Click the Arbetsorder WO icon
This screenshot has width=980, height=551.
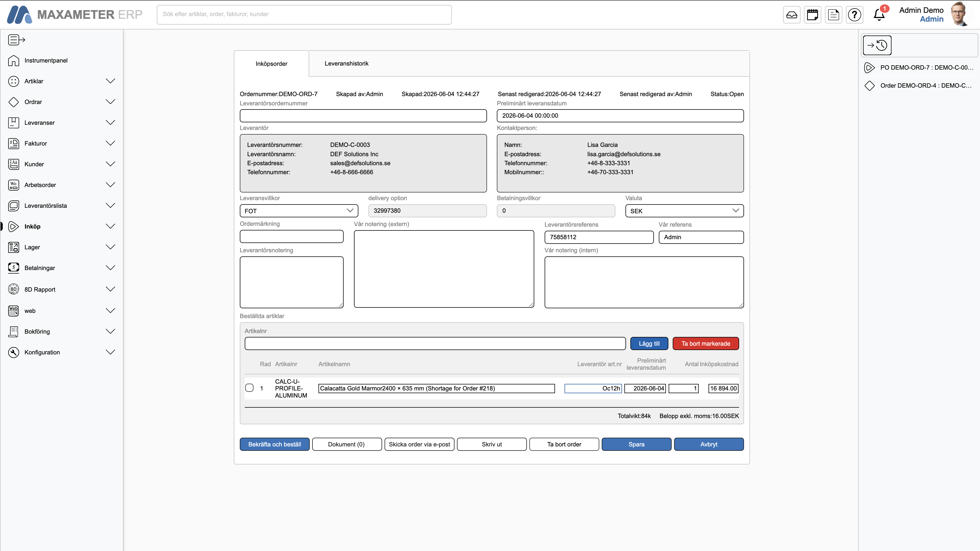coord(14,185)
